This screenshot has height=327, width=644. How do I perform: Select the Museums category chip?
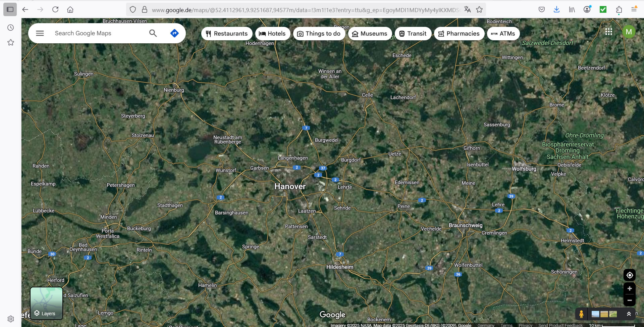[370, 34]
